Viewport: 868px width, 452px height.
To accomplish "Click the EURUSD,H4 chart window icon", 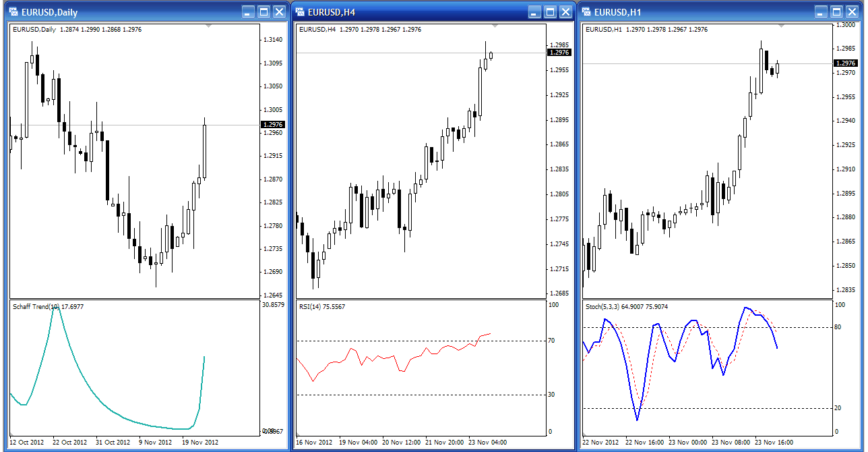I will [x=299, y=11].
